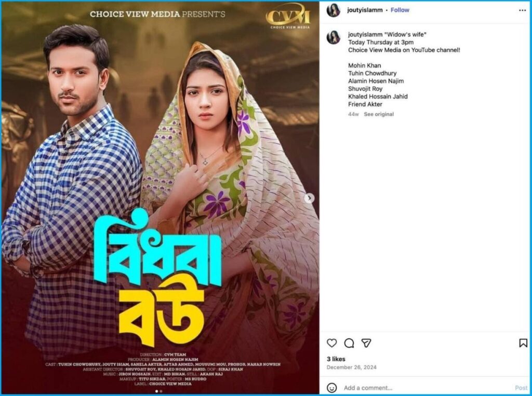Viewport: 532px width, 396px height.
Task: Open the December 26, 2024 date link
Action: (x=352, y=367)
